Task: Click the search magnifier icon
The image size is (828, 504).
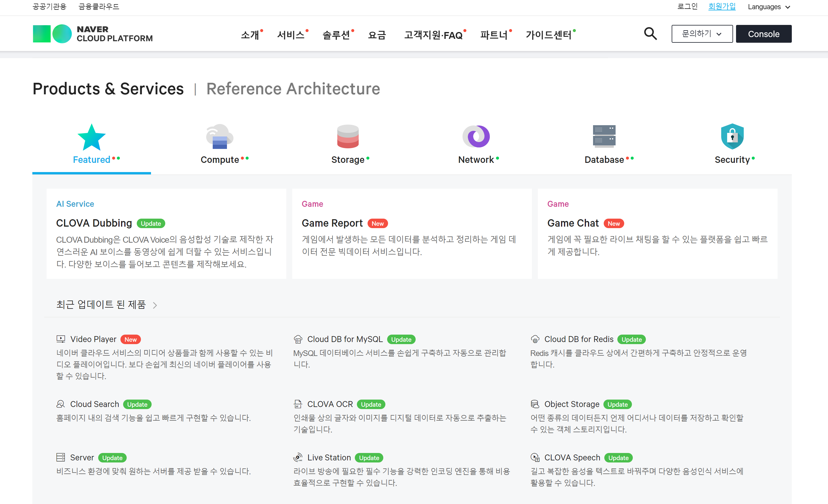Action: (x=650, y=34)
